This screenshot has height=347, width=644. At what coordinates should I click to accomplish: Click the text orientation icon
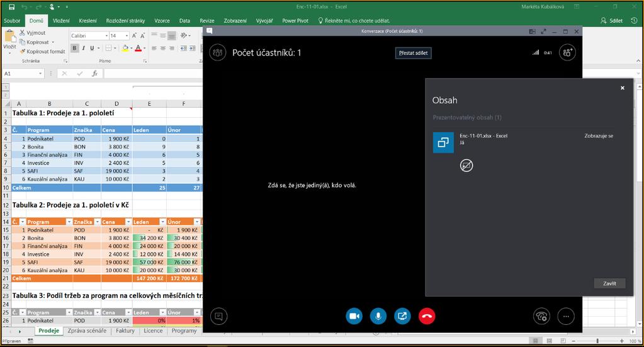(184, 35)
